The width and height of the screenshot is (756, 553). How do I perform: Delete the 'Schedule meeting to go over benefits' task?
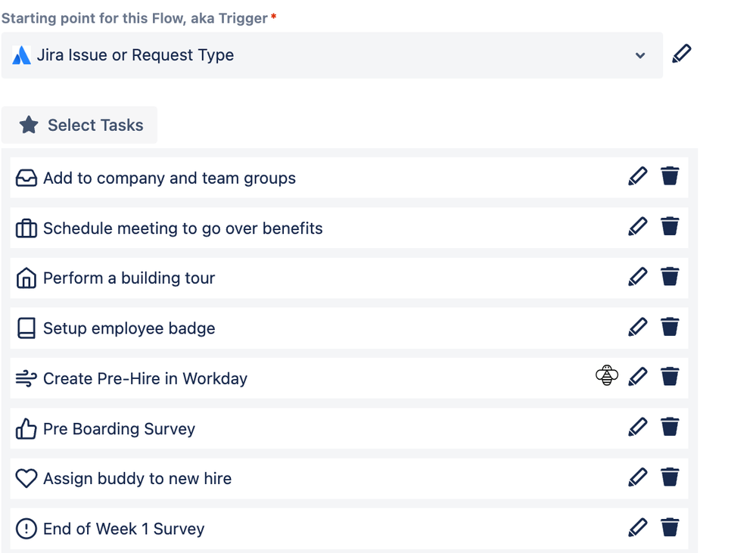click(670, 226)
